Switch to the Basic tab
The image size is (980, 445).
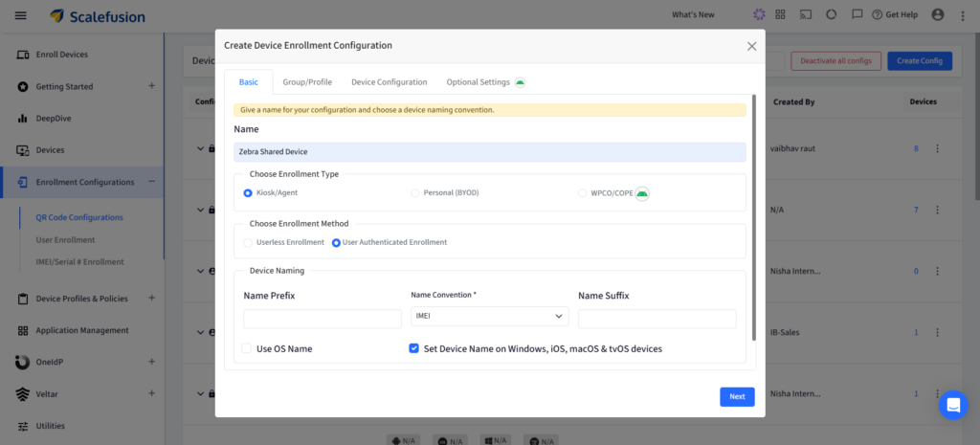(249, 82)
